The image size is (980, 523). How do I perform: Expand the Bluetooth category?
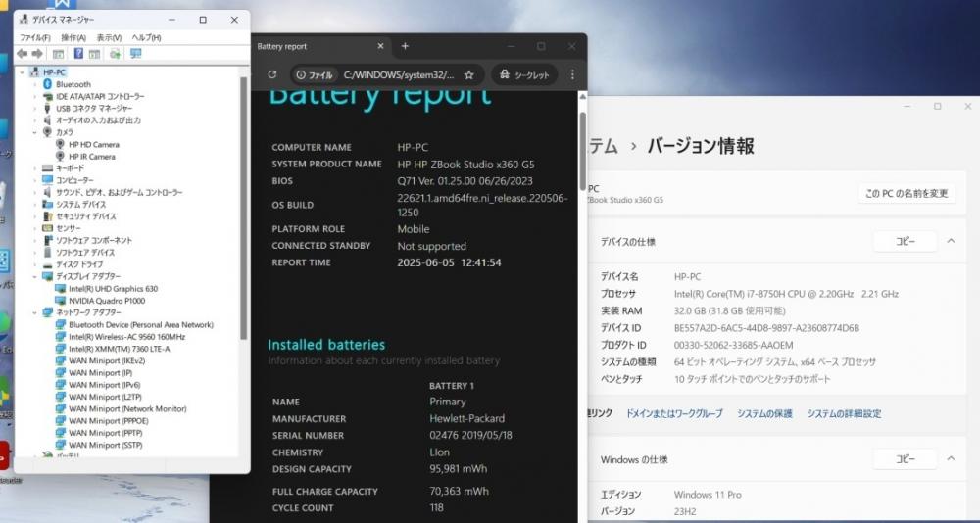[35, 84]
